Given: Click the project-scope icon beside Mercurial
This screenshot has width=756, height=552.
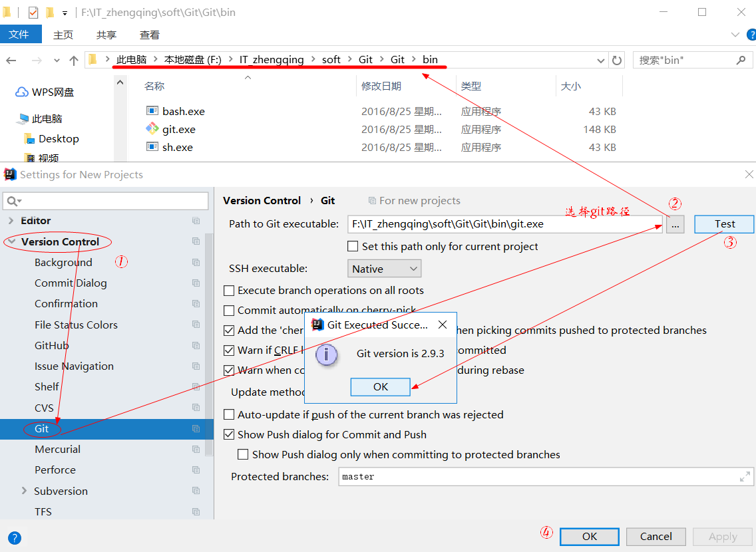Looking at the screenshot, I should tap(196, 449).
